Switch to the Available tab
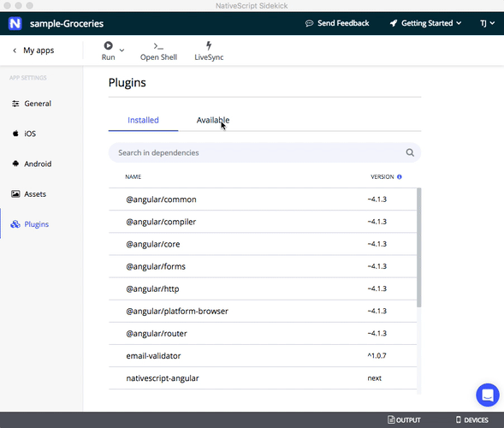This screenshot has width=504, height=428. tap(213, 120)
